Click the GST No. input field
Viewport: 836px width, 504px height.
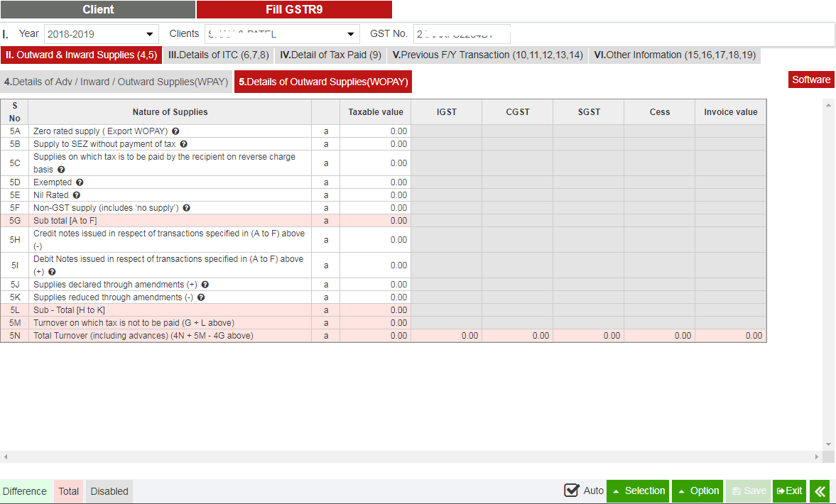coord(462,34)
